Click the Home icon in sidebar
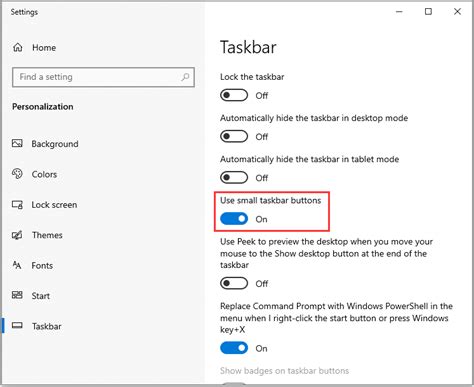 18,47
